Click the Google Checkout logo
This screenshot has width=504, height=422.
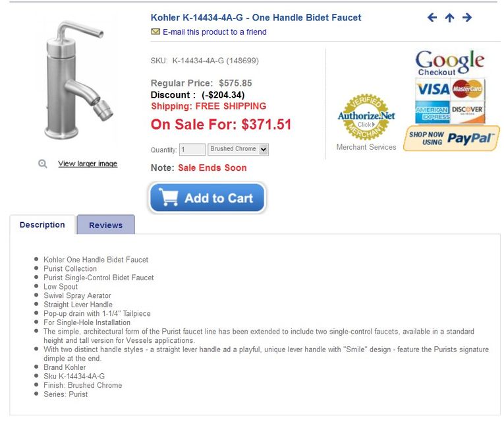tap(450, 63)
